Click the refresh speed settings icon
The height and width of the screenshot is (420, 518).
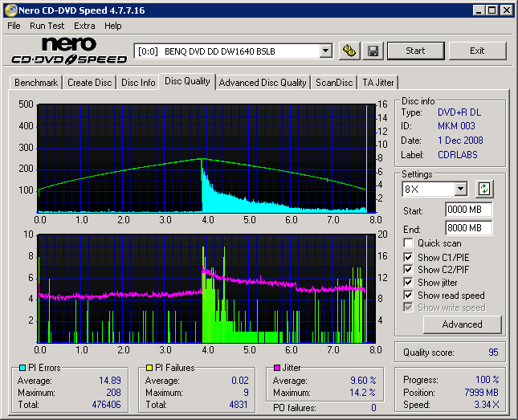484,189
